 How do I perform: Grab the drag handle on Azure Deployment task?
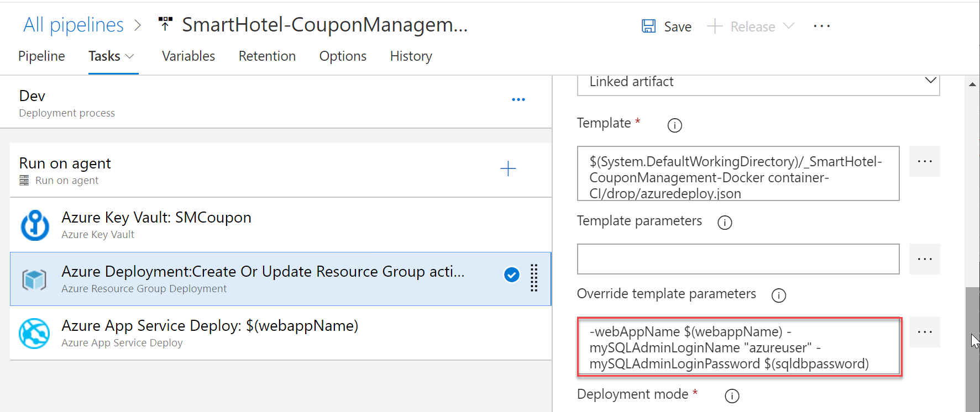(534, 278)
